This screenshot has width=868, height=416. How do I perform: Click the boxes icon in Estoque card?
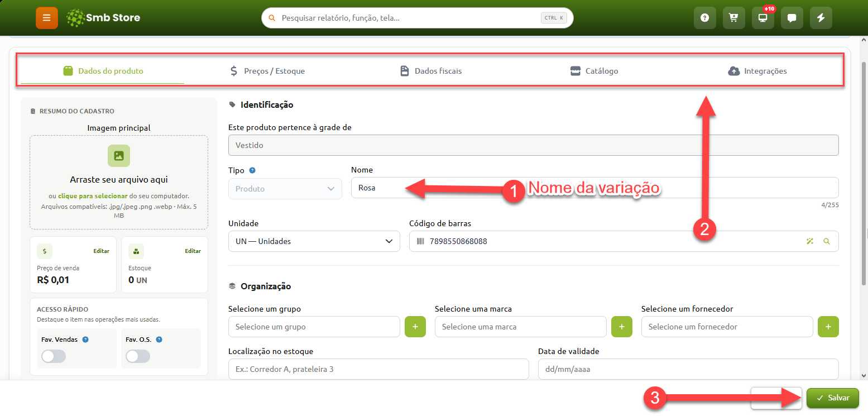pyautogui.click(x=136, y=251)
